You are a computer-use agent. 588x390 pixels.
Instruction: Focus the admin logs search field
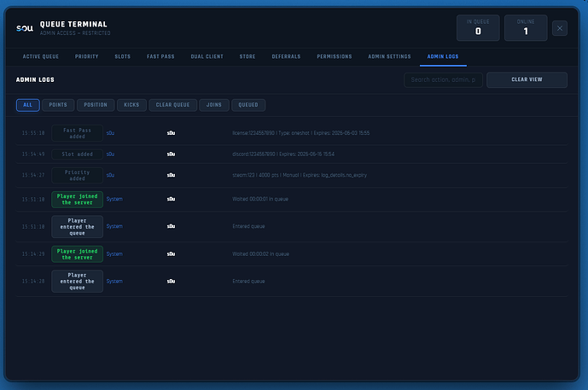[x=443, y=80]
